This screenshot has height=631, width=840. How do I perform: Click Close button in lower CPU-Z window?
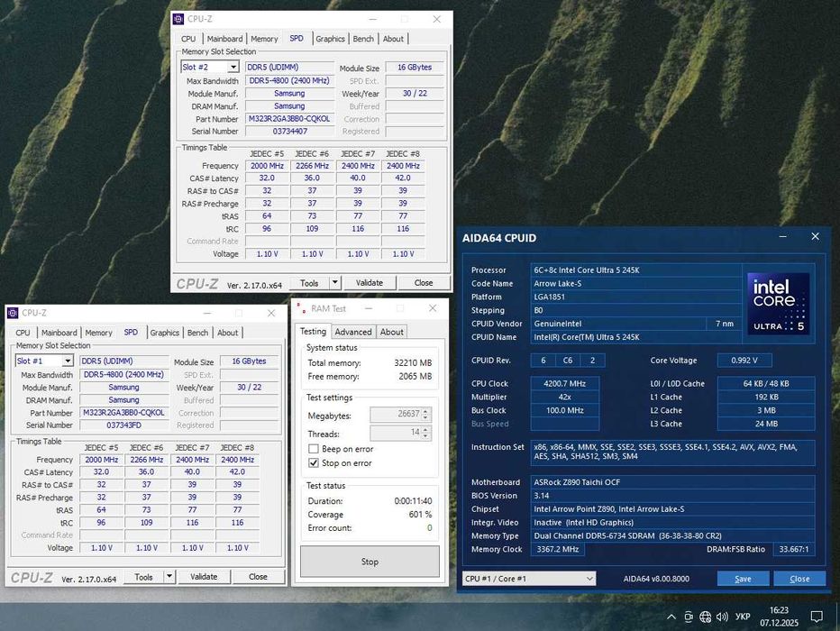[258, 577]
